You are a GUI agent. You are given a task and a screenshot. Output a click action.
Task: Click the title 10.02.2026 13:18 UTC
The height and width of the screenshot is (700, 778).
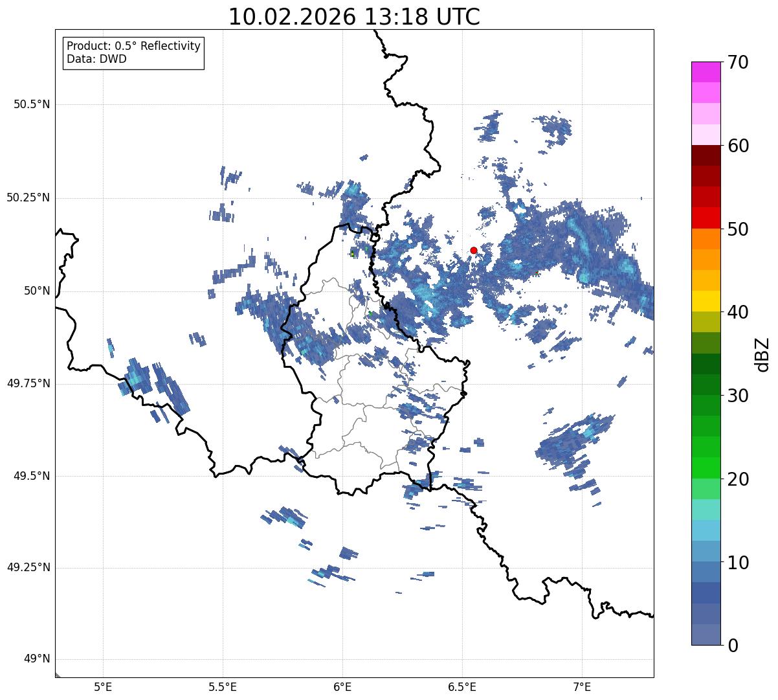click(x=354, y=16)
